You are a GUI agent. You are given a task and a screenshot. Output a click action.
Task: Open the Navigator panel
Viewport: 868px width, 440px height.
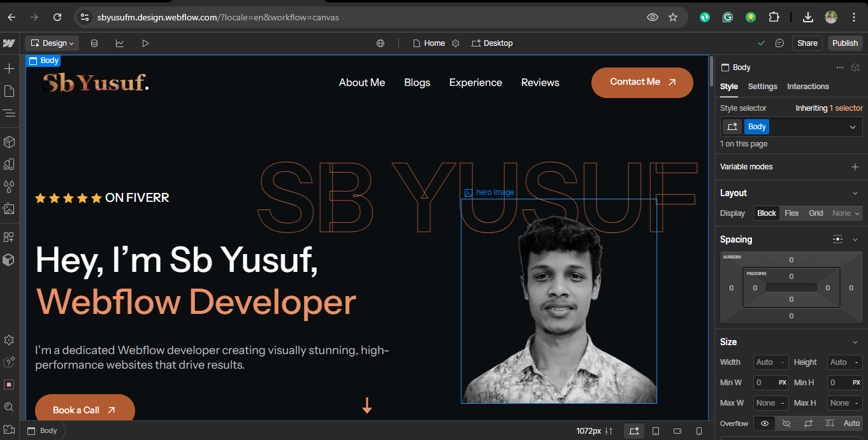click(x=9, y=113)
